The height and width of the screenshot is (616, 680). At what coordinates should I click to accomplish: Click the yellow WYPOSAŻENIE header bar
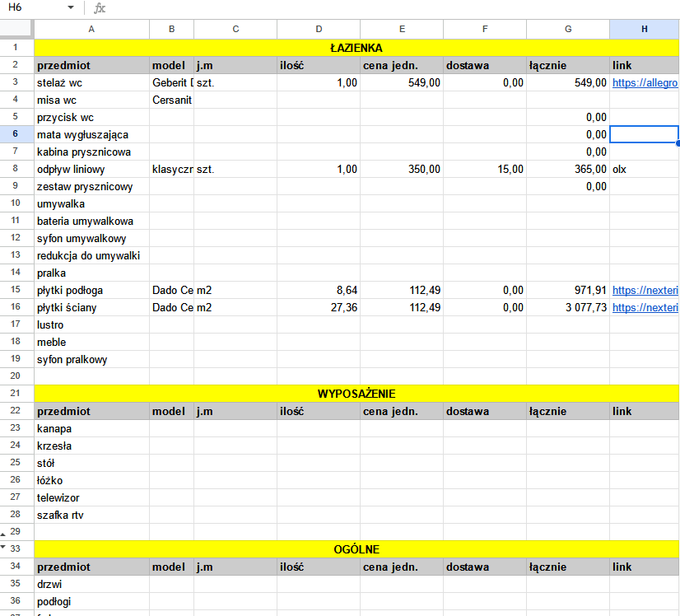click(x=356, y=394)
